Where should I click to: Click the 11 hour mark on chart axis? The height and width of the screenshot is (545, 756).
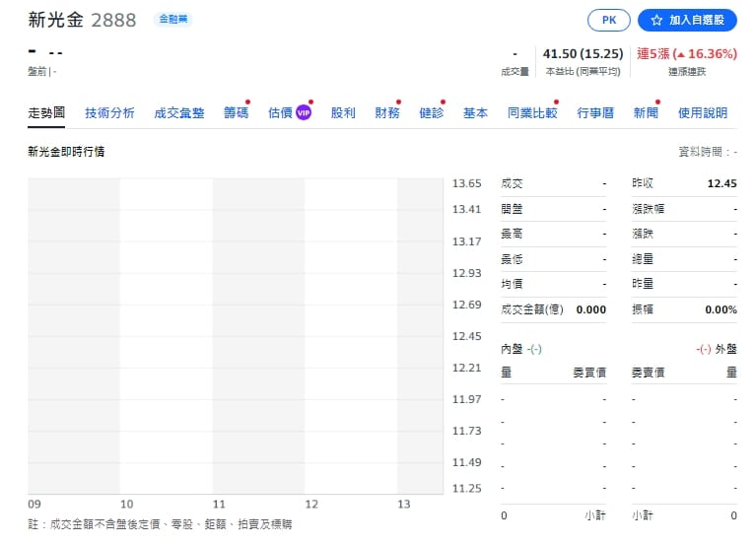tap(219, 504)
